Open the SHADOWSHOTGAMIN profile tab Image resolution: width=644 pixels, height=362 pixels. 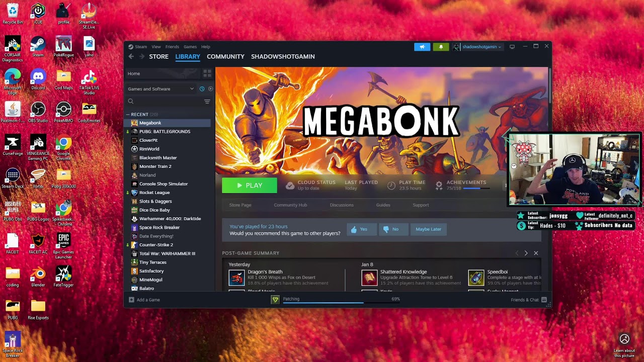[283, 56]
